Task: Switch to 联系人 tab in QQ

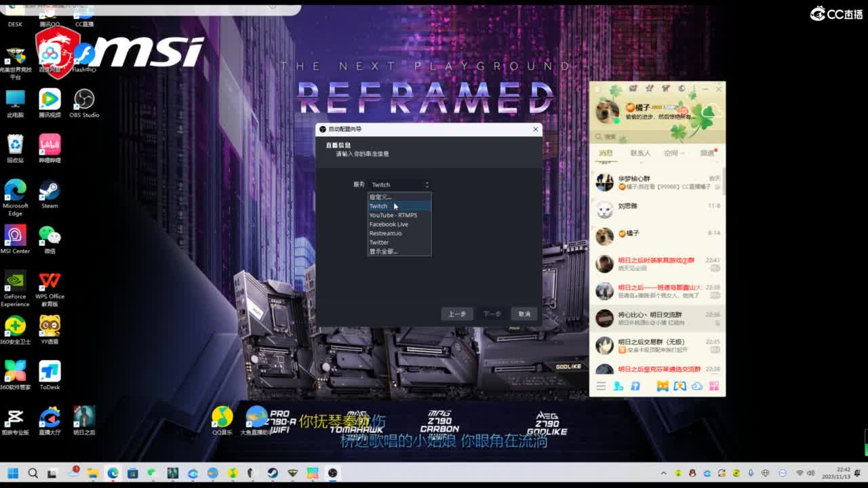Action: pos(640,153)
